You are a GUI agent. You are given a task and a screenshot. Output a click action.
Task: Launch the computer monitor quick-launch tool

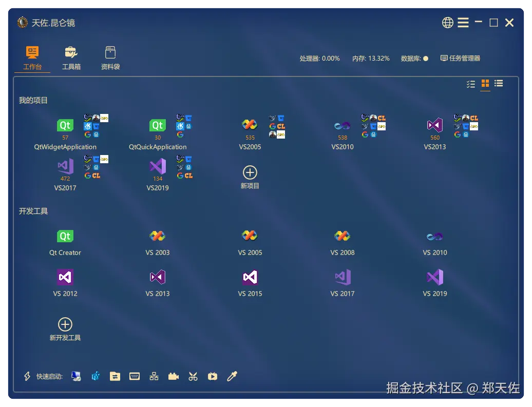coord(77,376)
